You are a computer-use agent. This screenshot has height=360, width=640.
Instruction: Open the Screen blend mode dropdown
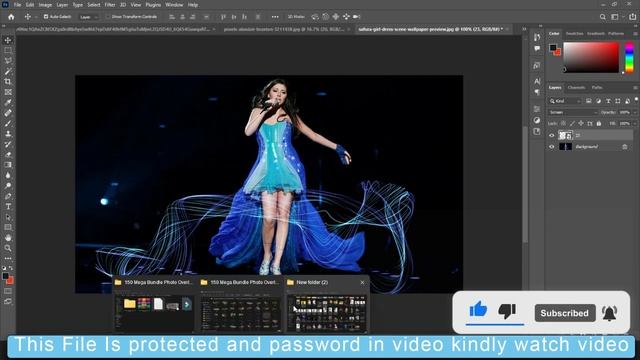(572, 112)
